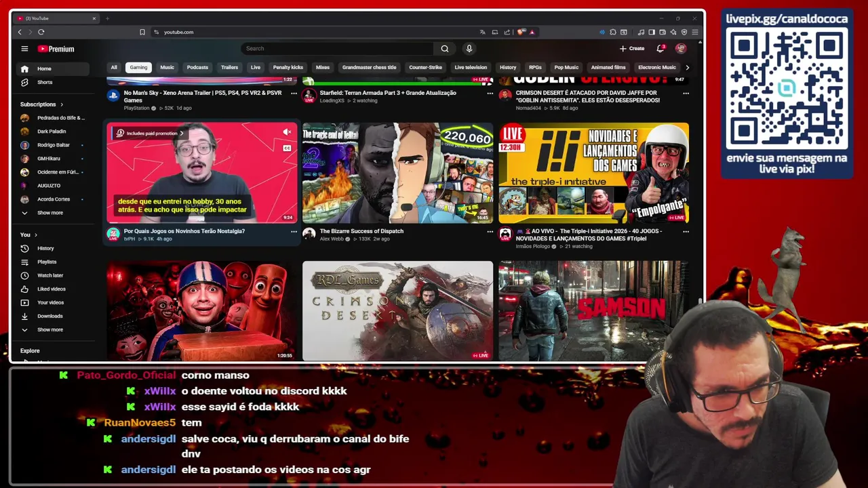The height and width of the screenshot is (488, 868).
Task: Open options menu for the Dispatch video
Action: [490, 232]
